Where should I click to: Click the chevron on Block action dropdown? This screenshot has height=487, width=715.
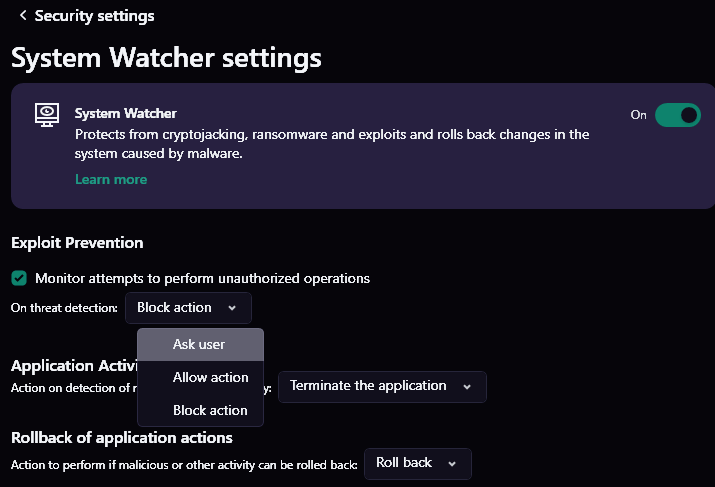232,308
